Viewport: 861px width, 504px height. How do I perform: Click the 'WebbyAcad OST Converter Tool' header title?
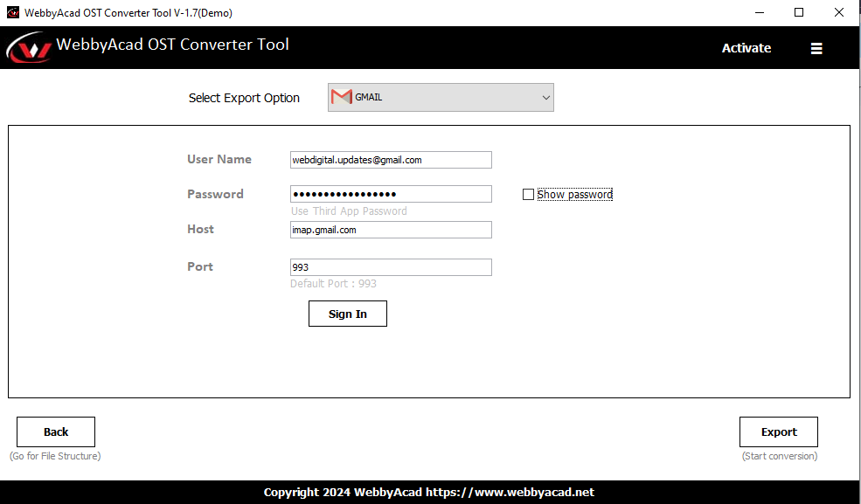172,45
